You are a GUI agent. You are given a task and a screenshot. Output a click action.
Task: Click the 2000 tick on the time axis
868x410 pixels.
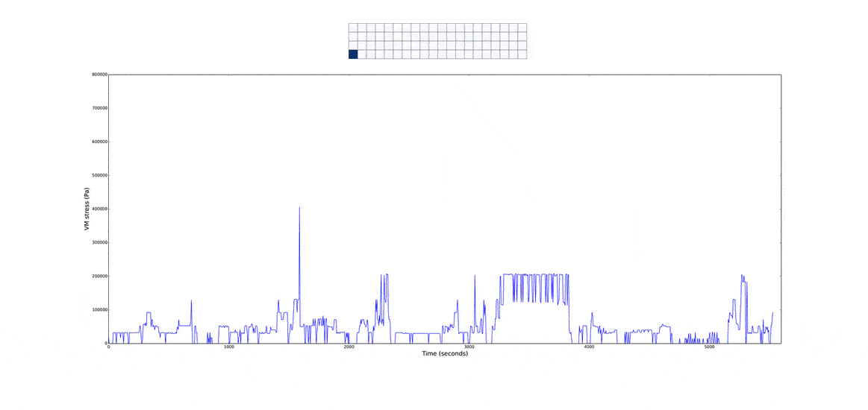point(349,347)
